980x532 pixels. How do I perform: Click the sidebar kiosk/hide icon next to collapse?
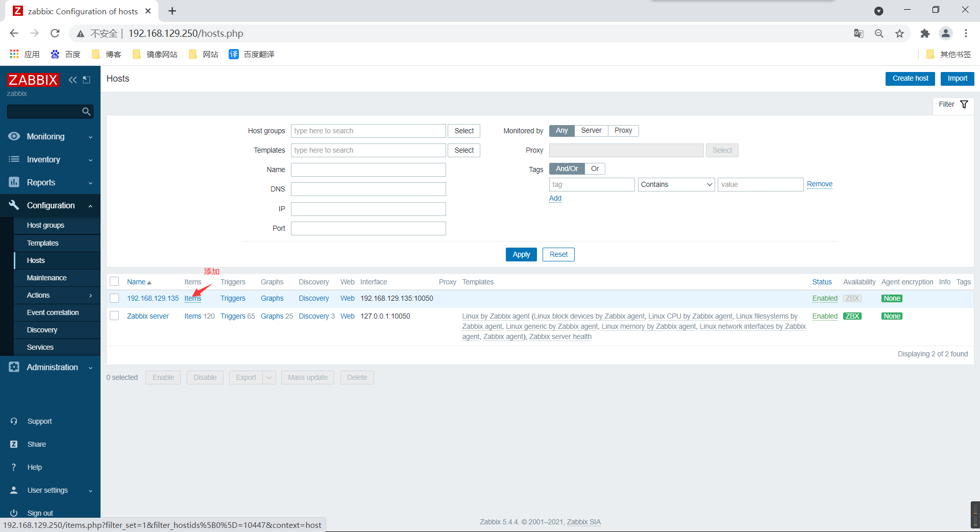(x=87, y=80)
